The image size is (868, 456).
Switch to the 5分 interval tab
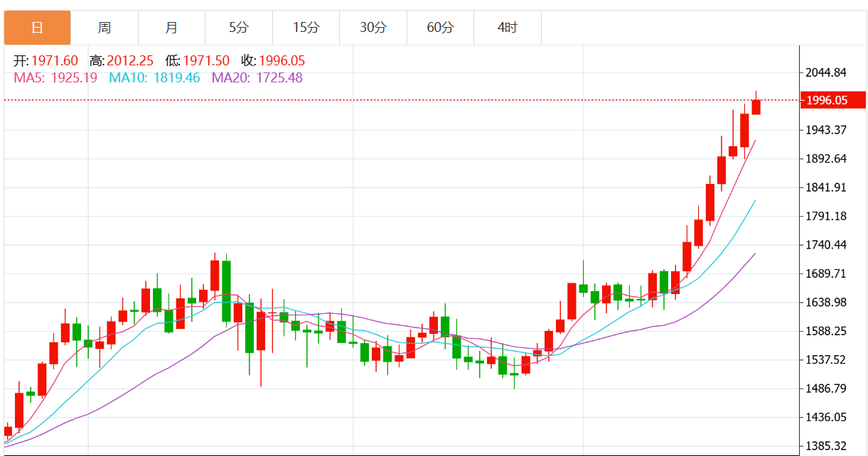[x=239, y=28]
